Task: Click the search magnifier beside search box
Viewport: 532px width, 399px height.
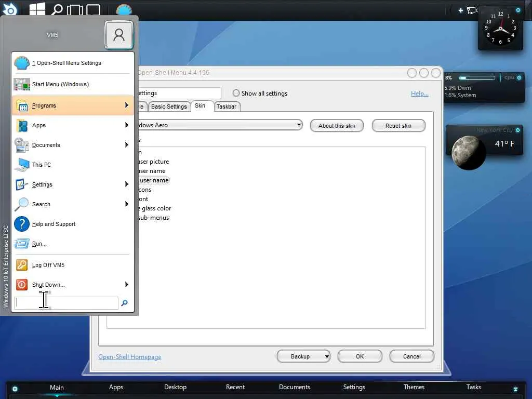Action: tap(125, 303)
